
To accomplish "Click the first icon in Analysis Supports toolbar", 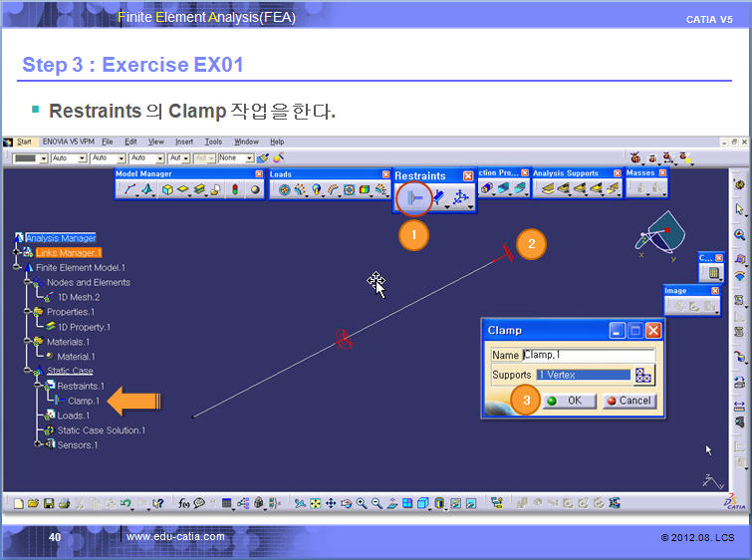I will [x=544, y=188].
